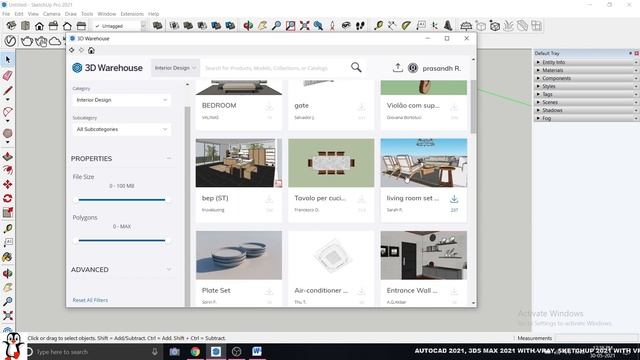This screenshot has height=360, width=640.
Task: Open the 3D Warehouse search magnifier
Action: [356, 67]
